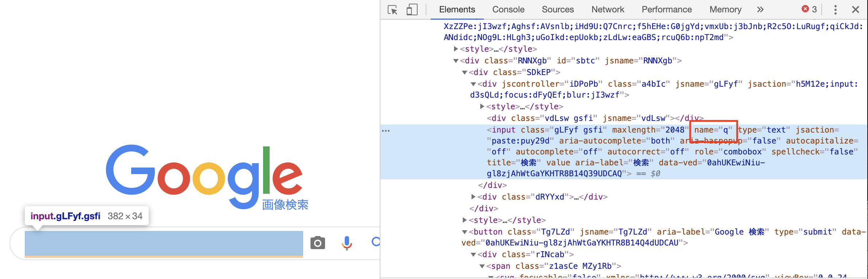Screen dimensions: 868x279
Task: Collapse the div with jscontroller iDPoPb
Action: pos(473,84)
